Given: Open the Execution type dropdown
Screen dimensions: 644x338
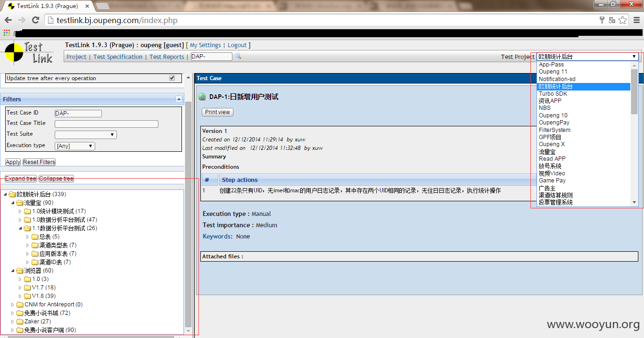Looking at the screenshot, I should pyautogui.click(x=75, y=146).
